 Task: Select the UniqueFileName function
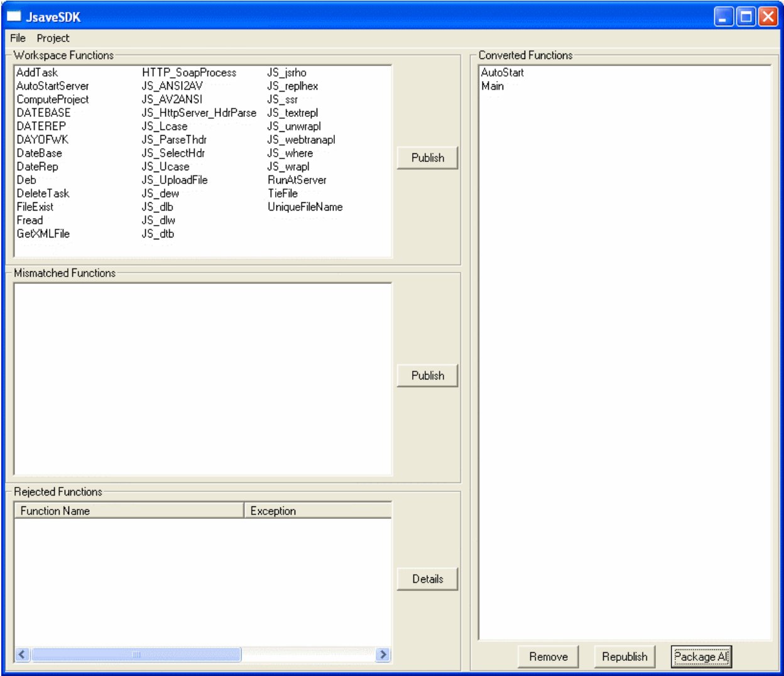tap(305, 207)
